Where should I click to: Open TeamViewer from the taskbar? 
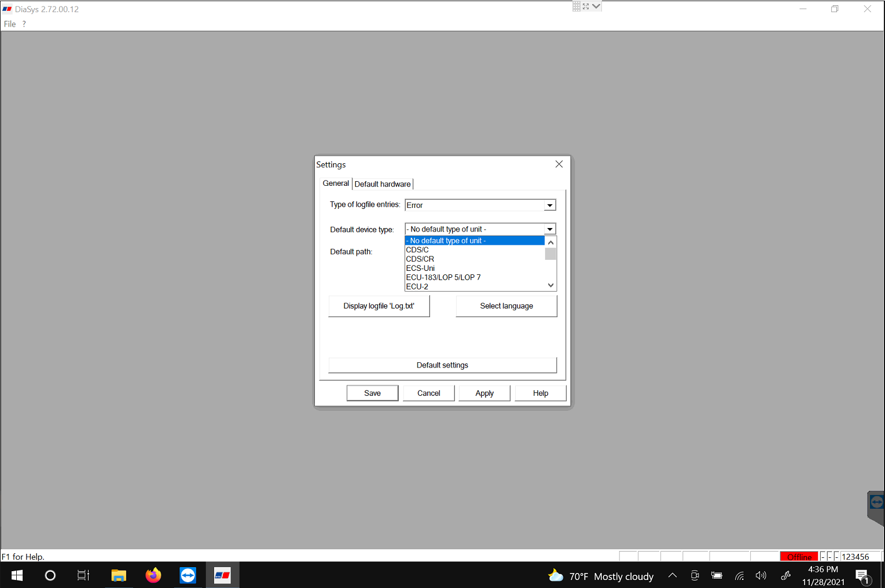(188, 575)
